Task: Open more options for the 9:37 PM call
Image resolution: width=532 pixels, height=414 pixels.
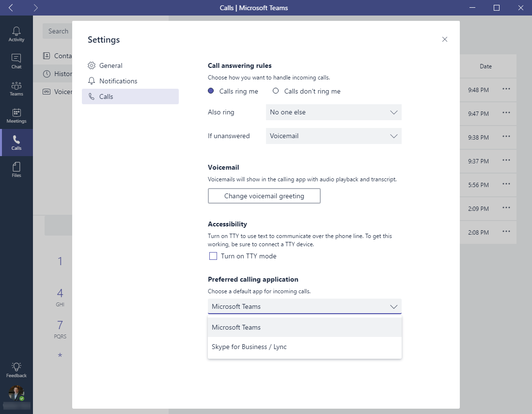Action: click(x=506, y=160)
